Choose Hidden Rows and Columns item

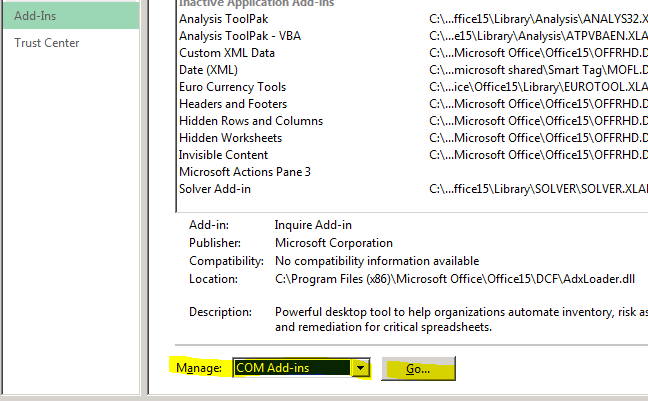tap(251, 121)
